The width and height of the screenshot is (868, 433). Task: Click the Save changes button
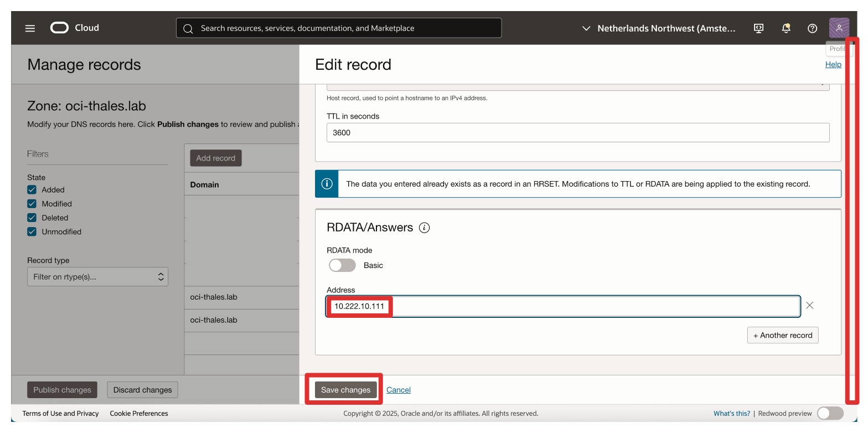coord(345,390)
